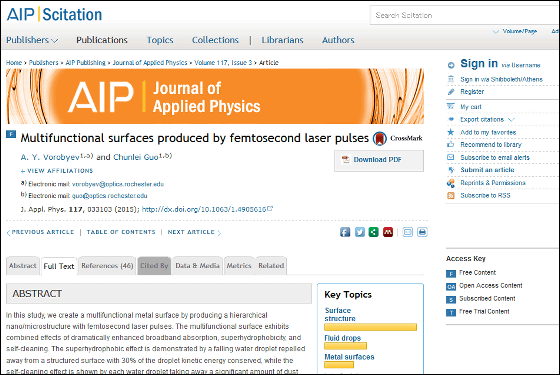Click the Sign in arrow icon
Image resolution: width=560 pixels, height=375 pixels.
pos(451,65)
